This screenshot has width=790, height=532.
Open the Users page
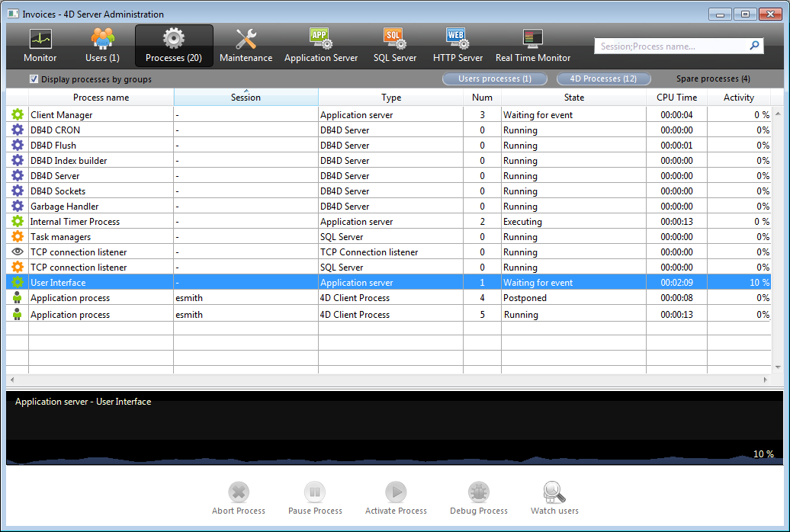pos(102,45)
